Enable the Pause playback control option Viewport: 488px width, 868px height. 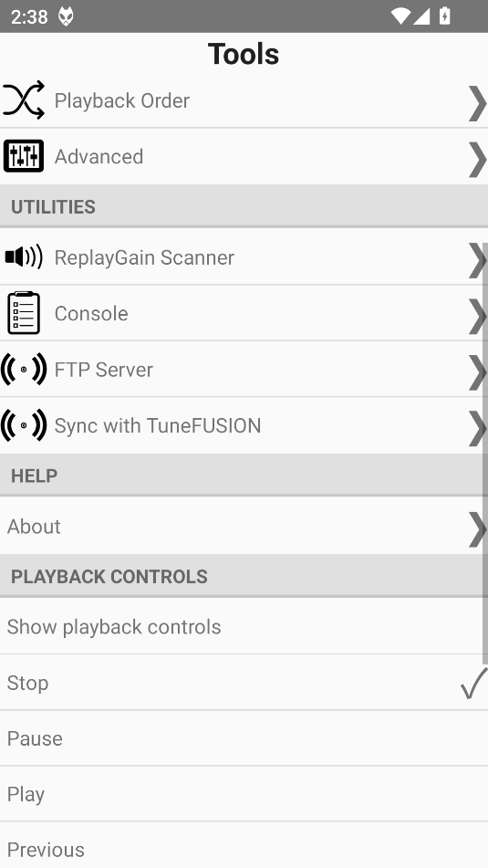[244, 738]
